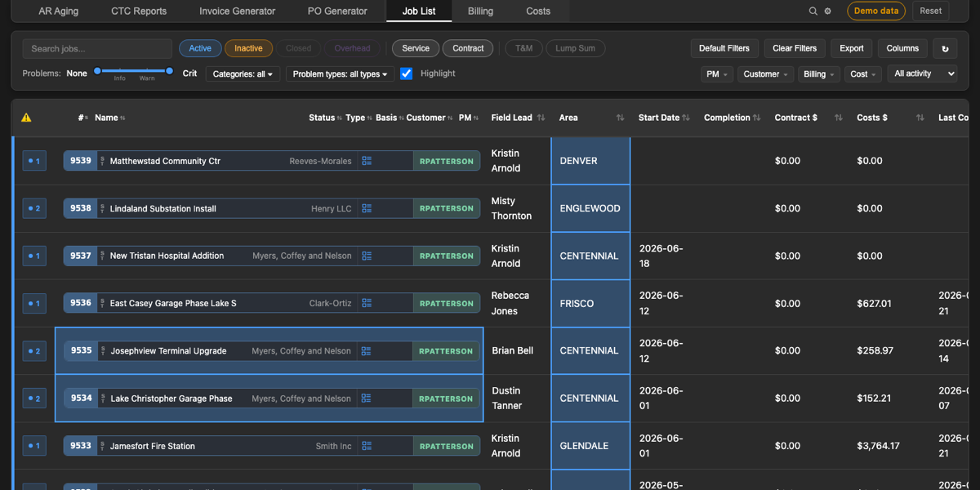Click the Export button
Viewport: 980px width, 490px height.
click(x=852, y=48)
